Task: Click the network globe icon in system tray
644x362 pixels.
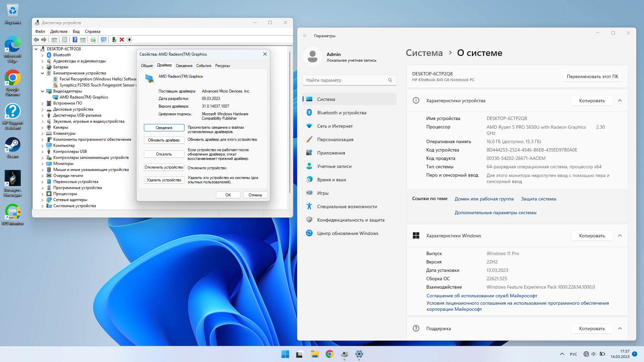Action: click(x=586, y=354)
